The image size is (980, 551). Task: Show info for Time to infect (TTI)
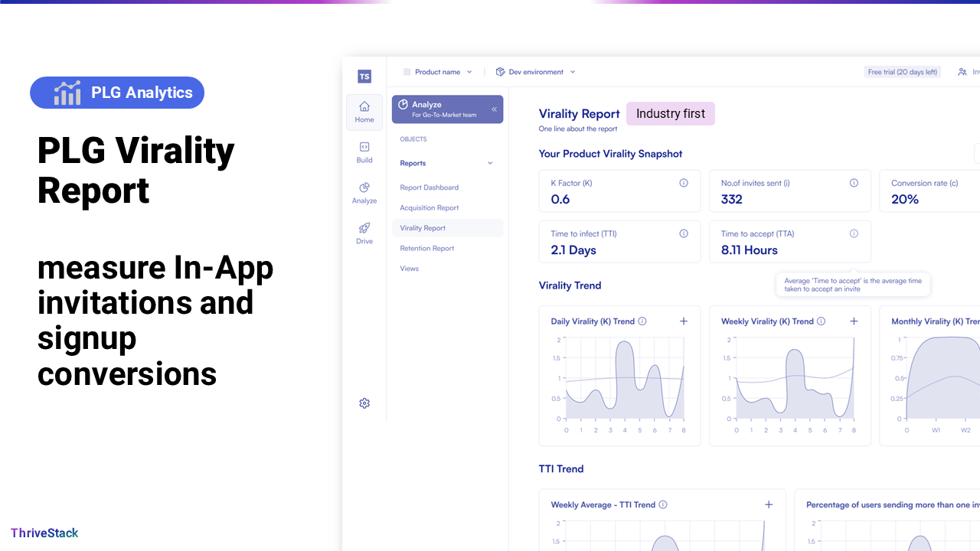point(684,233)
